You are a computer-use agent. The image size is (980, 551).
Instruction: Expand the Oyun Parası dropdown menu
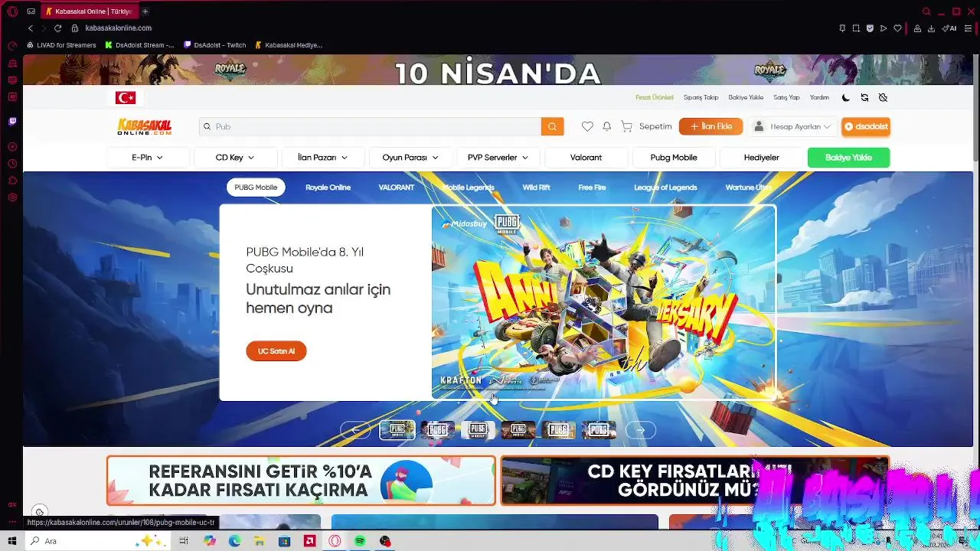pyautogui.click(x=410, y=157)
